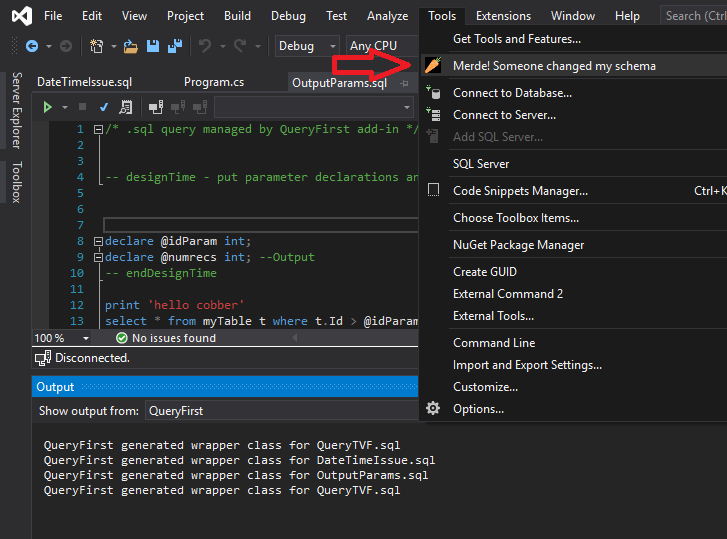
Task: Open the Show output from QueryFirst dropdown
Action: pyautogui.click(x=282, y=411)
